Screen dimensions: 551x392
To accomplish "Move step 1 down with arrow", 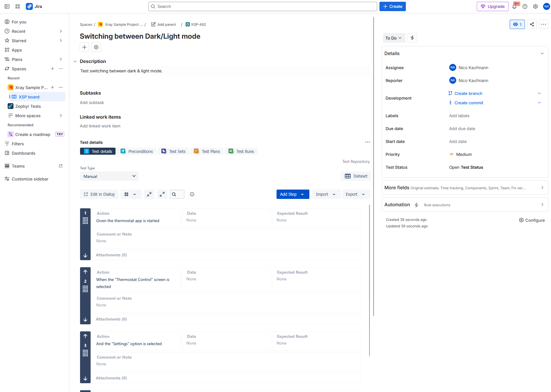I will click(85, 255).
